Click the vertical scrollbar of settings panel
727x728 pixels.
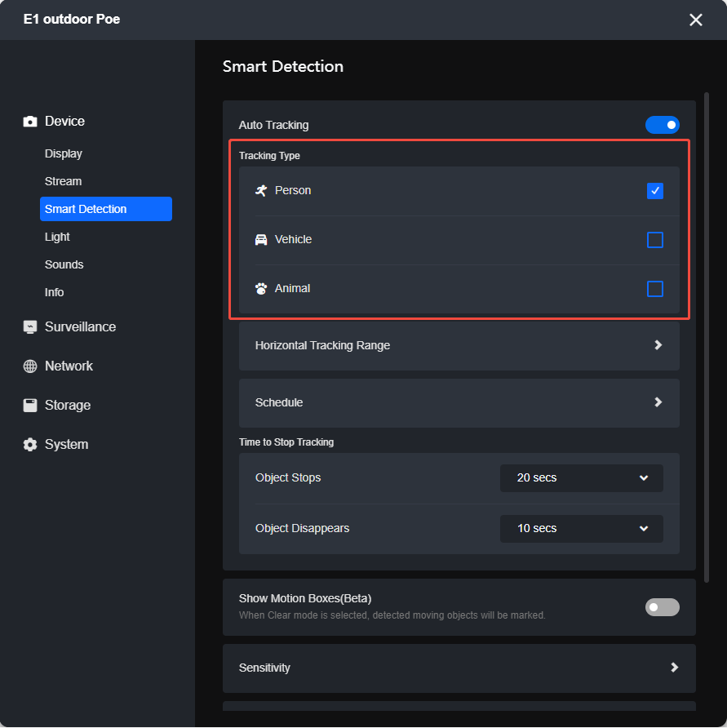(x=706, y=337)
